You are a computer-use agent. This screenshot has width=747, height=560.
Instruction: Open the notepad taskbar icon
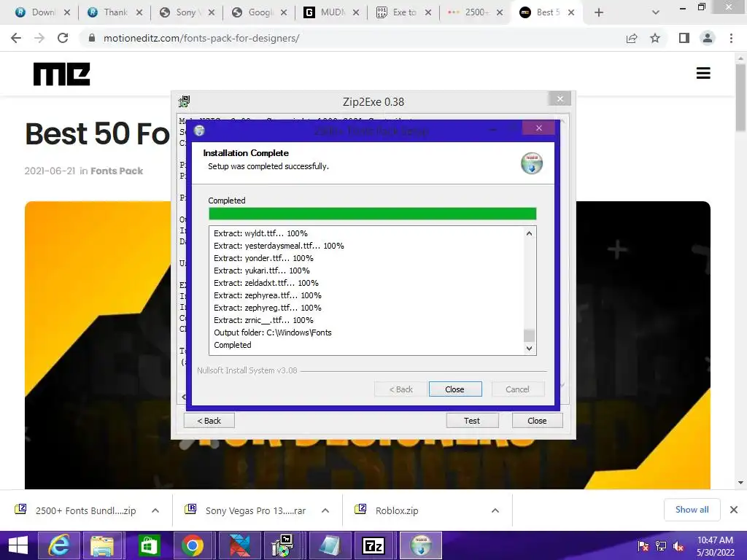pos(330,545)
